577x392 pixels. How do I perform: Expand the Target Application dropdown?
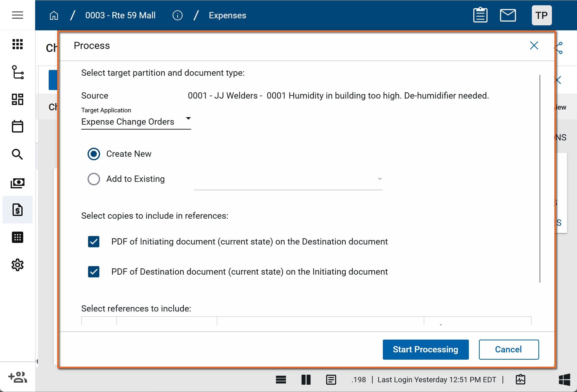coord(136,122)
